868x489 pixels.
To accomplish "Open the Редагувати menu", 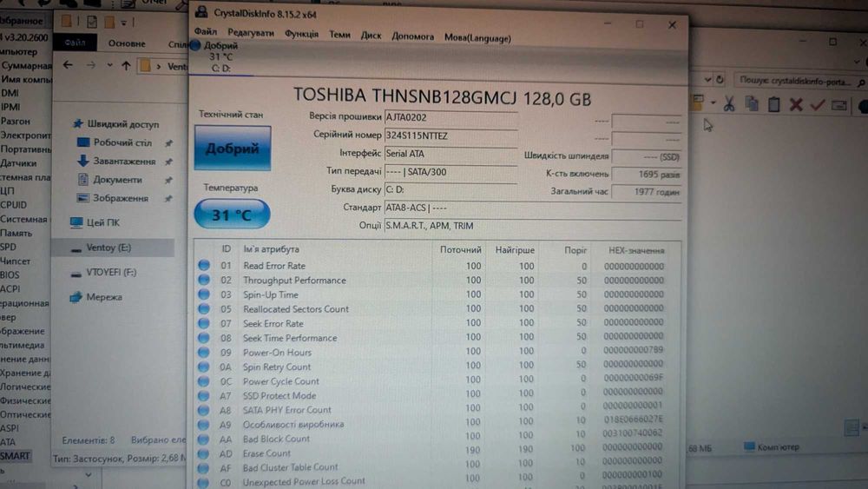I will tap(250, 33).
